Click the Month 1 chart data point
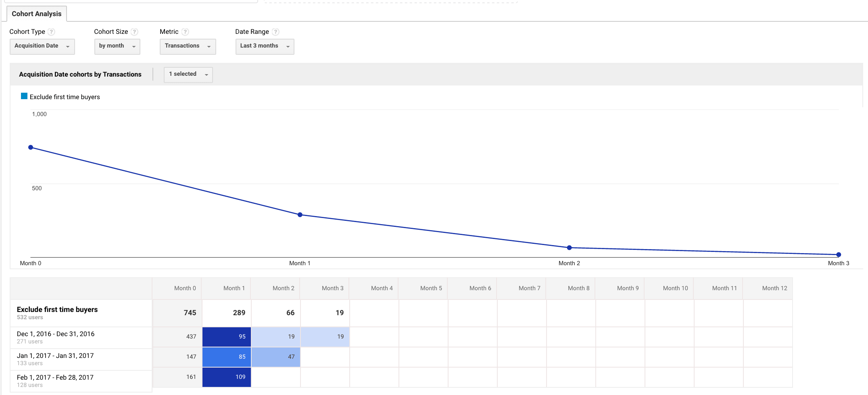 (x=300, y=215)
